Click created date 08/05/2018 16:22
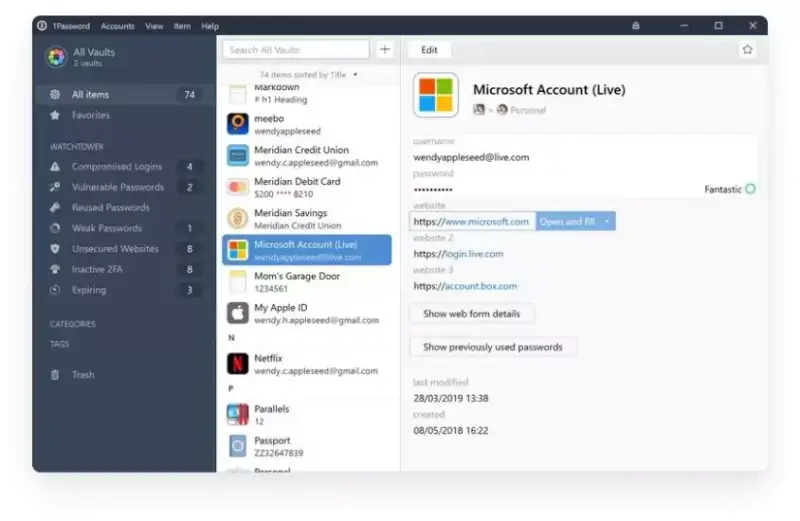800x521 pixels. [451, 430]
